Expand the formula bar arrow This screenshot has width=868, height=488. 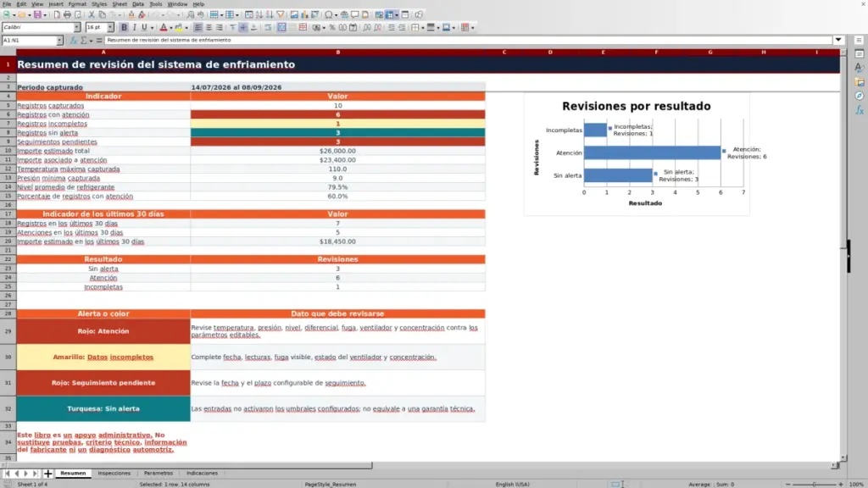(838, 40)
